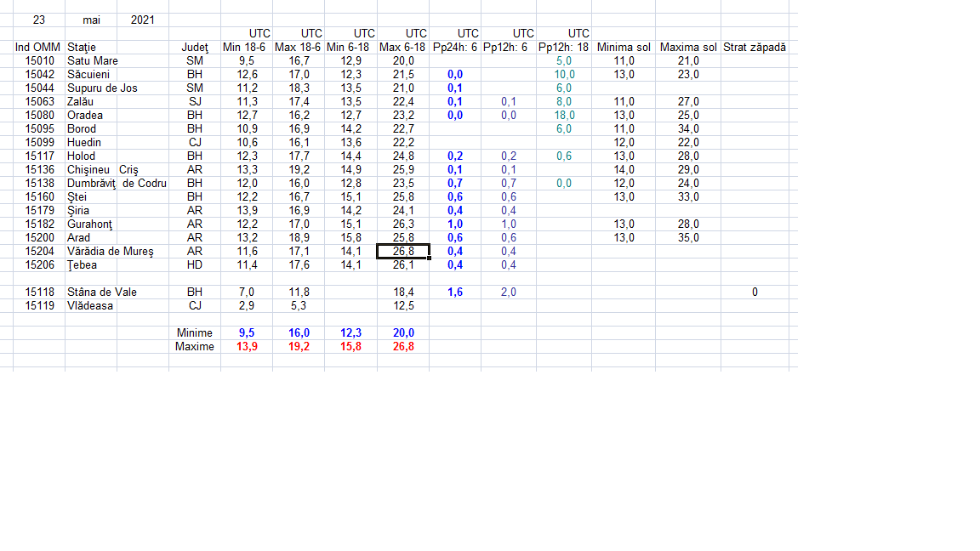Click the Stâna de Vale station cell
Screen dimensions: 980x551
click(x=102, y=292)
